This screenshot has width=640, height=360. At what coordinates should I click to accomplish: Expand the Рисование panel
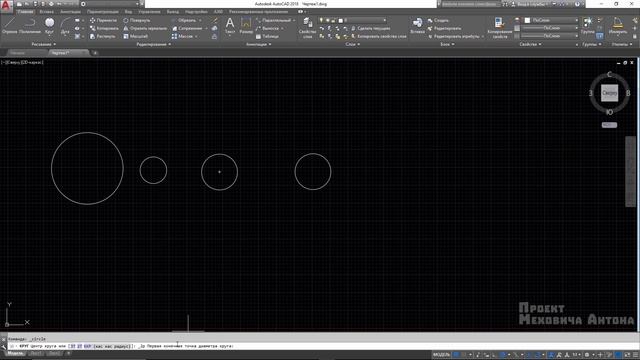click(44, 44)
